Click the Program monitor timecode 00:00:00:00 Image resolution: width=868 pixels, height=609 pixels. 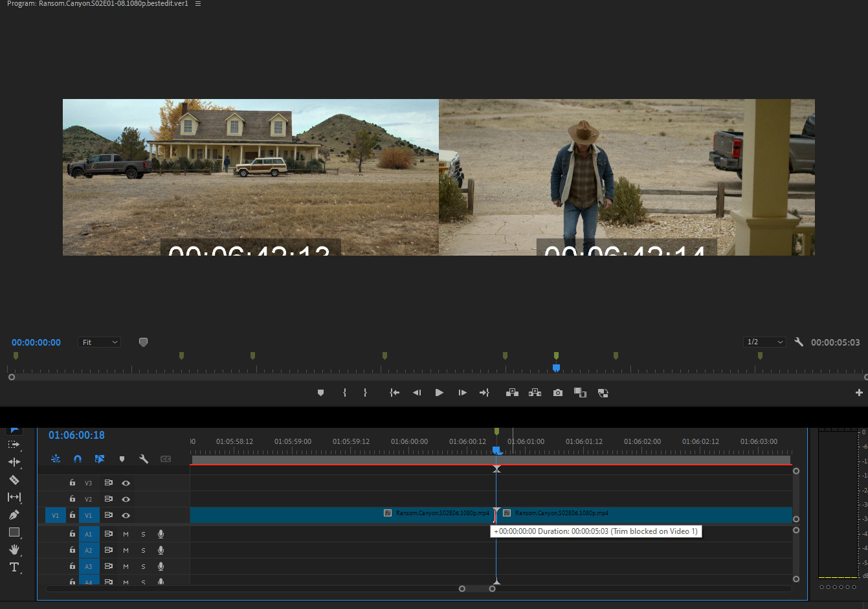point(36,342)
